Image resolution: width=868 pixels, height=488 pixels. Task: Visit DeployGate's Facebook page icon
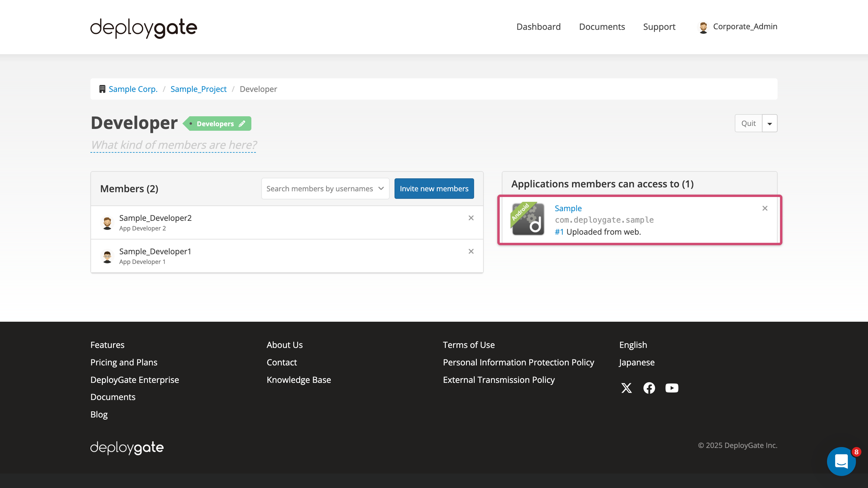point(649,388)
